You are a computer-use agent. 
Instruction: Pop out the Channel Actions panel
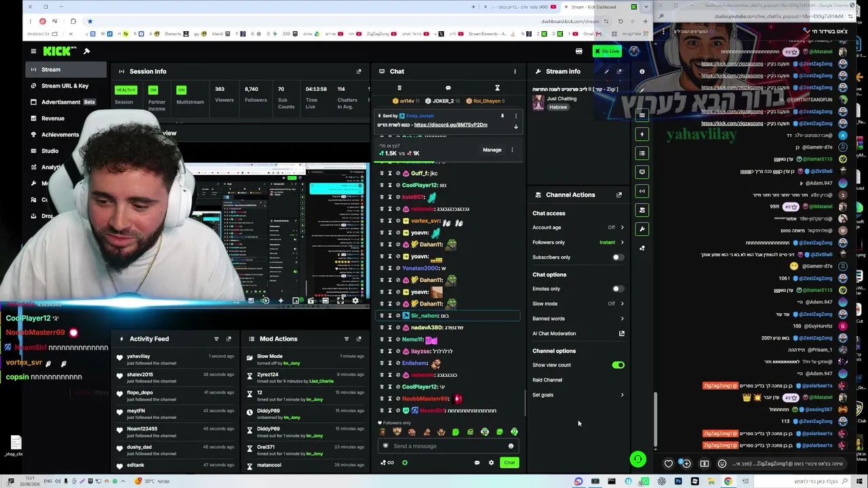pos(619,195)
